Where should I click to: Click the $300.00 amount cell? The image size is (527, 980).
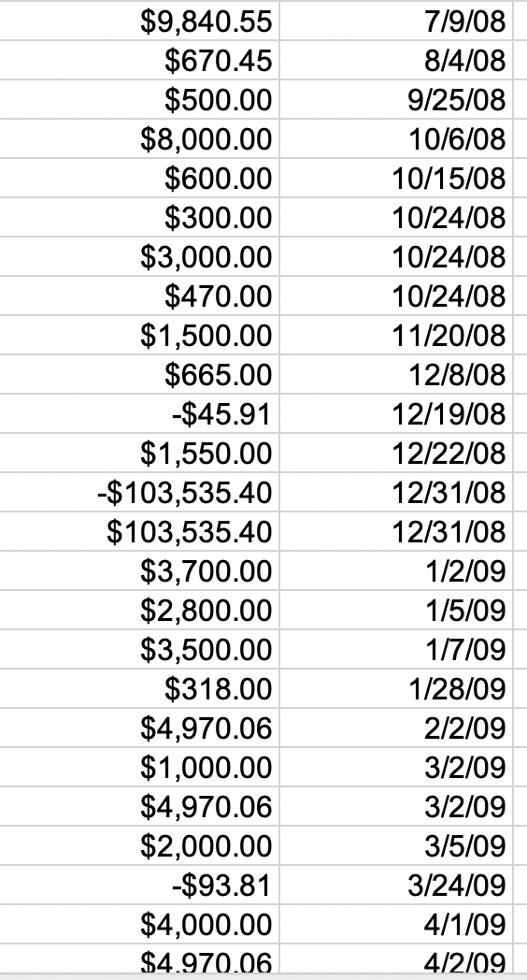coord(139,217)
